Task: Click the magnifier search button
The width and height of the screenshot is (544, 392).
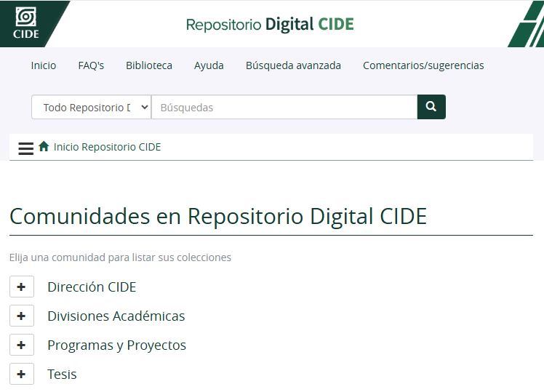Action: (431, 107)
